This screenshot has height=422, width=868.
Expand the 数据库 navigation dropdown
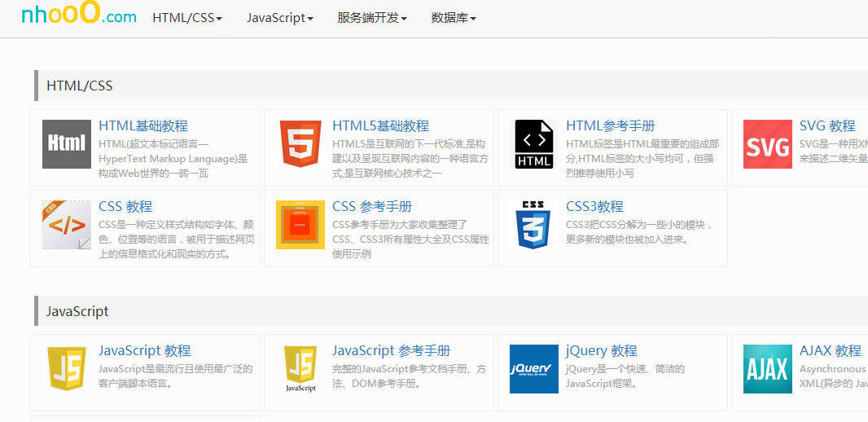pyautogui.click(x=454, y=18)
